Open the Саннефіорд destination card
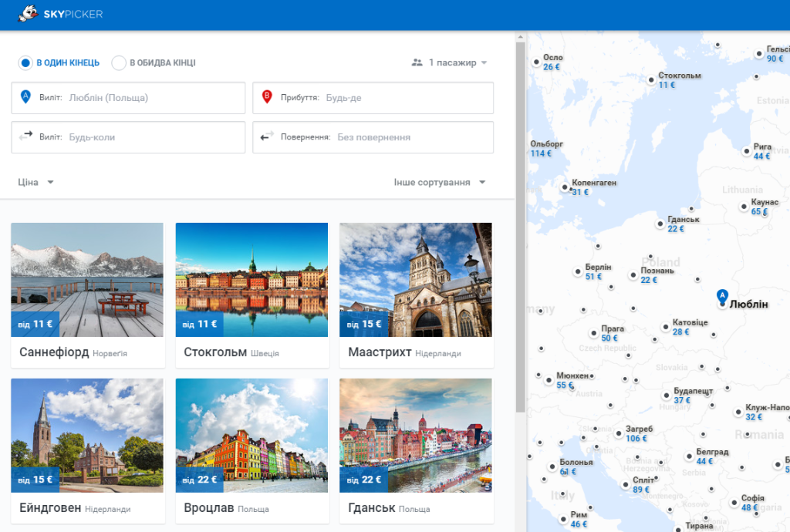790x532 pixels. click(88, 295)
